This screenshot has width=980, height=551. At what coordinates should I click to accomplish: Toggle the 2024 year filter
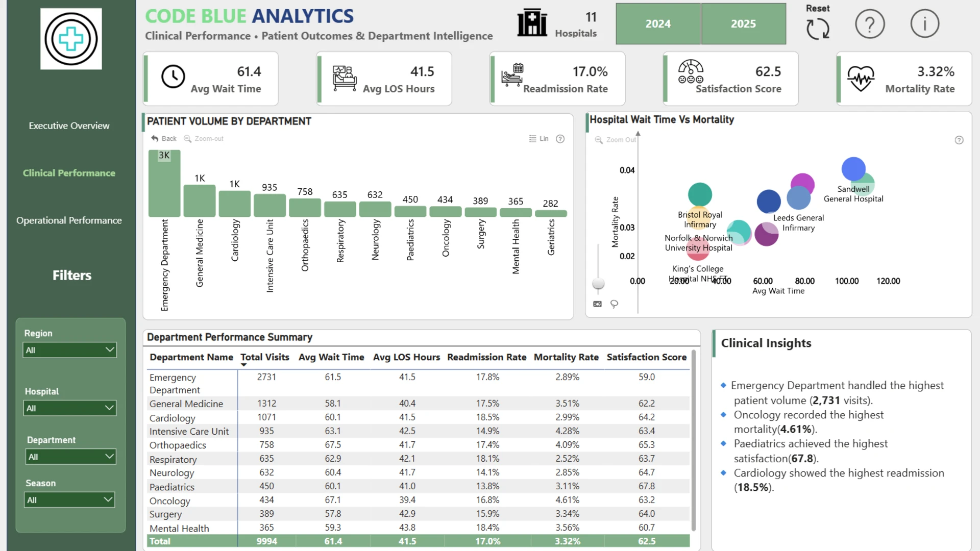tap(658, 24)
